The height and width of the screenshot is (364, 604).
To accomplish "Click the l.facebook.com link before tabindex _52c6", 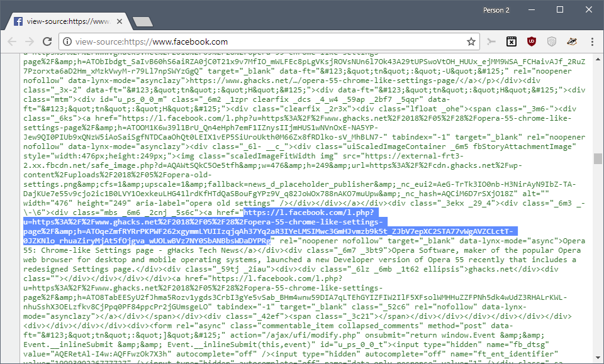I will (295, 292).
